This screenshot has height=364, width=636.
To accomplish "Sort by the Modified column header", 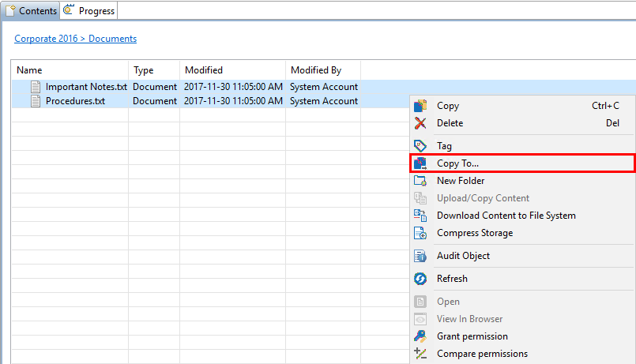I will tap(204, 70).
